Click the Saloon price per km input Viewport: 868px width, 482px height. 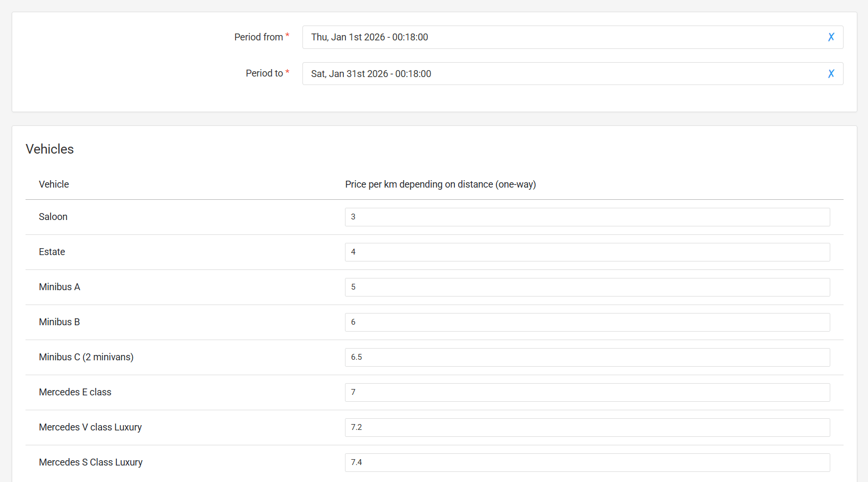[587, 217]
